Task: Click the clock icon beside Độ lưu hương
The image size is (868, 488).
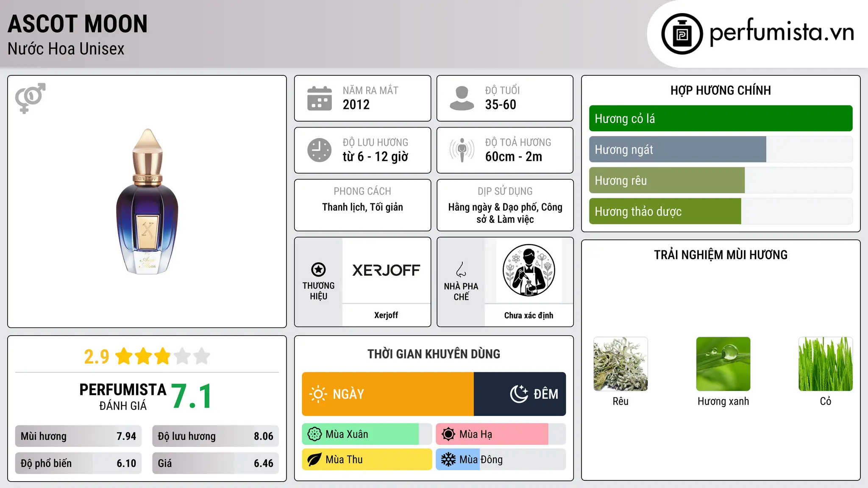Action: [x=320, y=150]
